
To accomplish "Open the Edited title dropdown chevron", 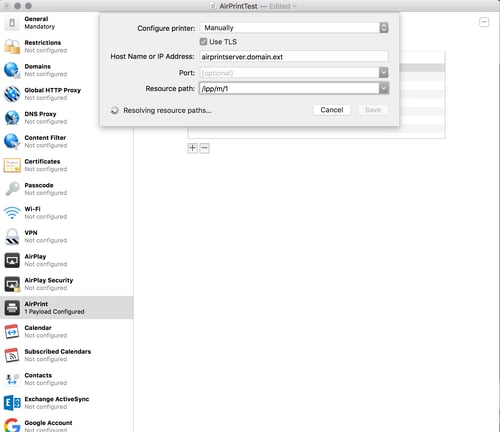I will click(294, 6).
